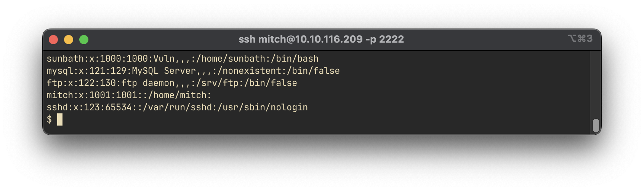Click the /bin/bash shell path

tap(295, 59)
